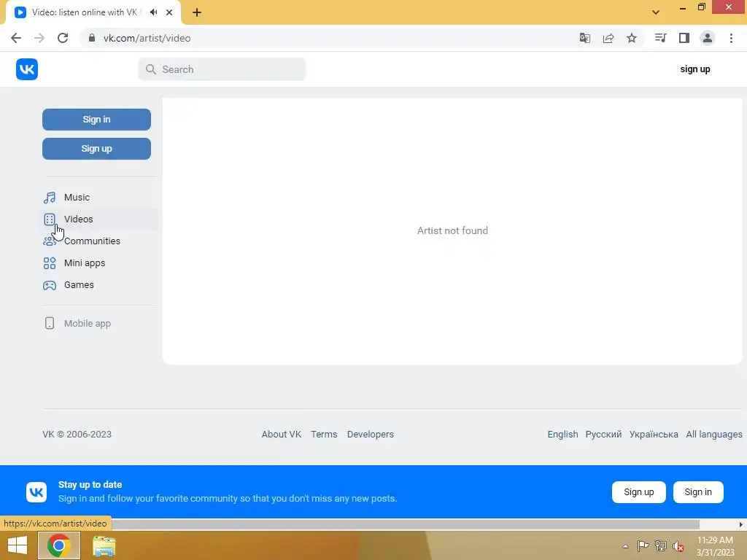747x560 pixels.
Task: Open Music via its note icon
Action: coord(50,197)
